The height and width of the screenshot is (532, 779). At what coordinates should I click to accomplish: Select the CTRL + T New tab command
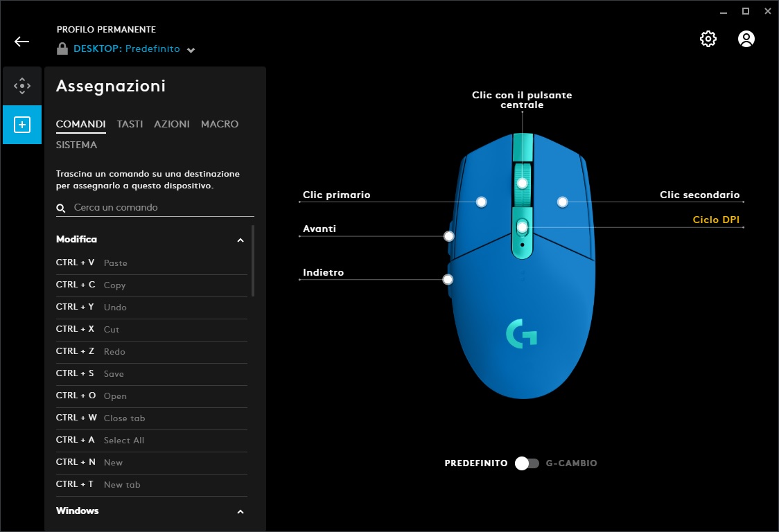pos(152,485)
